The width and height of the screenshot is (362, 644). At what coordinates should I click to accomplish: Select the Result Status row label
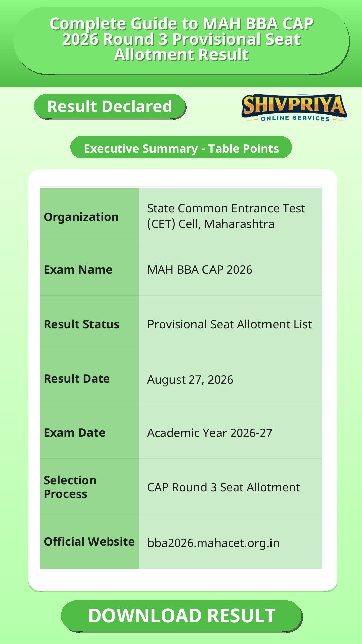[81, 324]
